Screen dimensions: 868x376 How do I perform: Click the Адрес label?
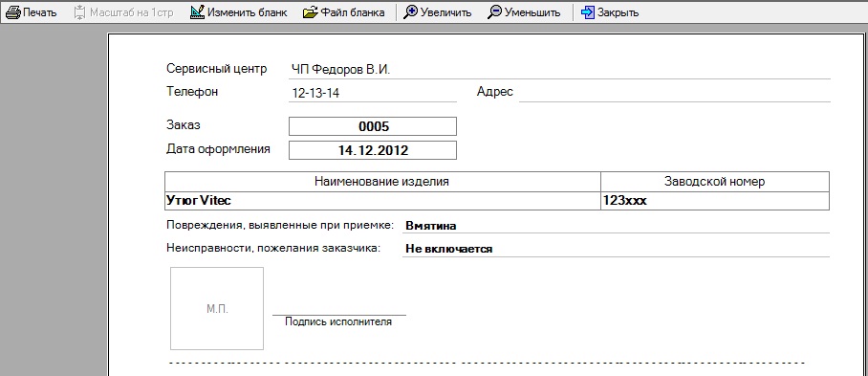coord(495,92)
